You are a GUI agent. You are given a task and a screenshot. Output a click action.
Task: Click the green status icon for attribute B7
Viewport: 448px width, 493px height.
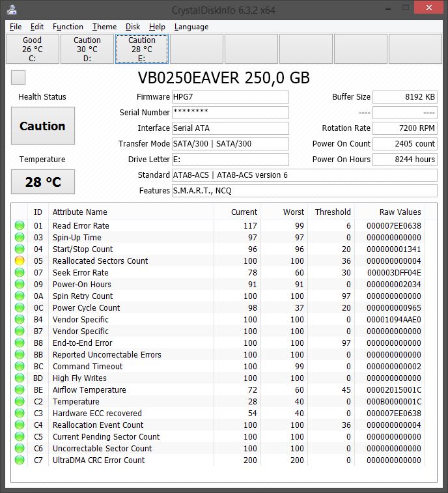tap(20, 331)
